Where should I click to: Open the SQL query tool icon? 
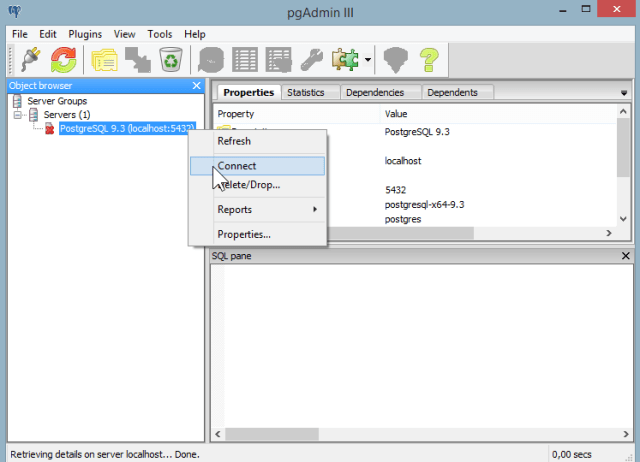click(211, 60)
